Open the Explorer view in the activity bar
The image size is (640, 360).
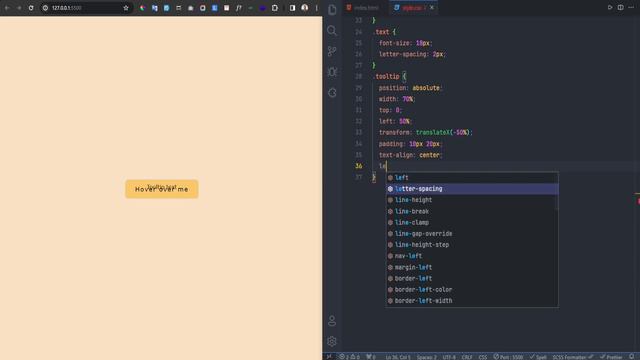click(x=332, y=10)
